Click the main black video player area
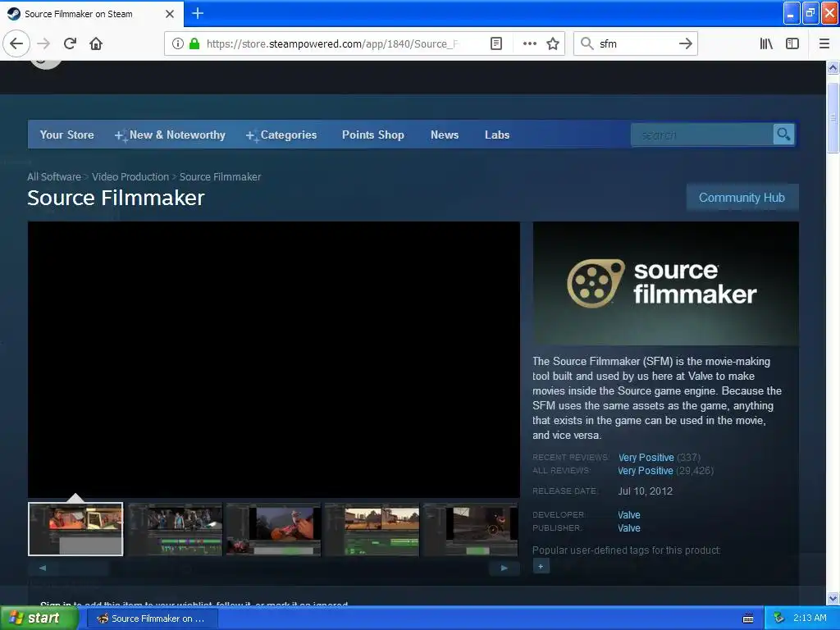This screenshot has height=630, width=840. [274, 359]
